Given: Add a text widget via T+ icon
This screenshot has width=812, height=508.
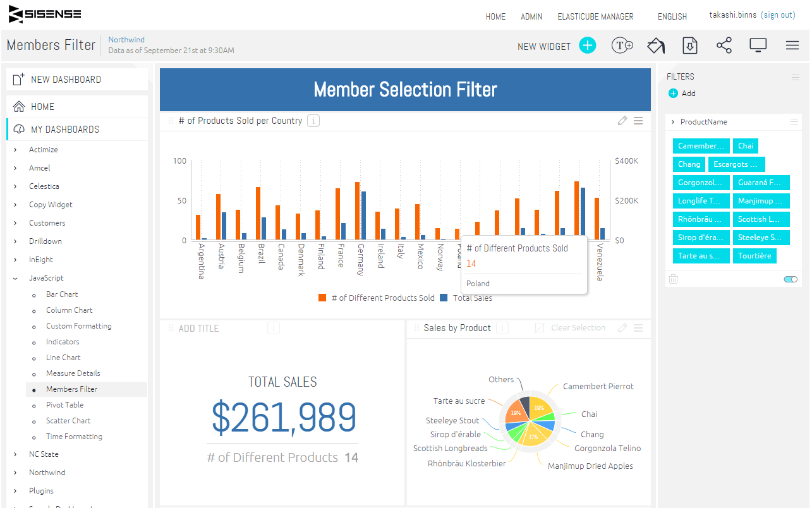Looking at the screenshot, I should [x=622, y=45].
